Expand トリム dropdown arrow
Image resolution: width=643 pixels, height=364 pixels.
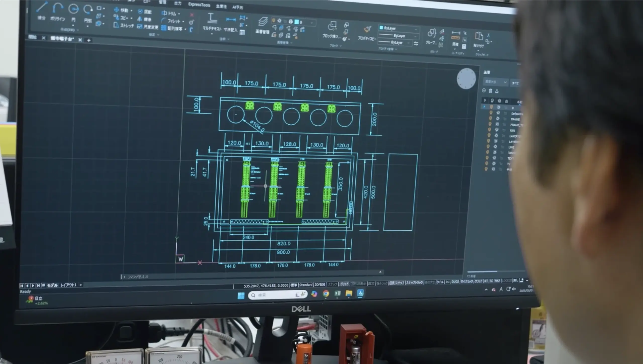click(179, 14)
